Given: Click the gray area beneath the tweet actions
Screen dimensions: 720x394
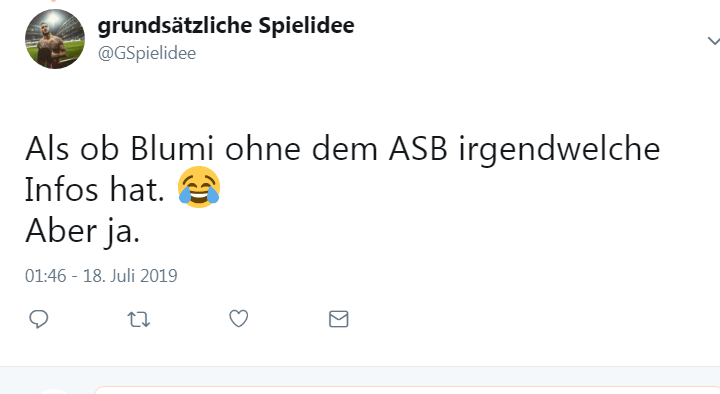Looking at the screenshot, I should 360,376.
